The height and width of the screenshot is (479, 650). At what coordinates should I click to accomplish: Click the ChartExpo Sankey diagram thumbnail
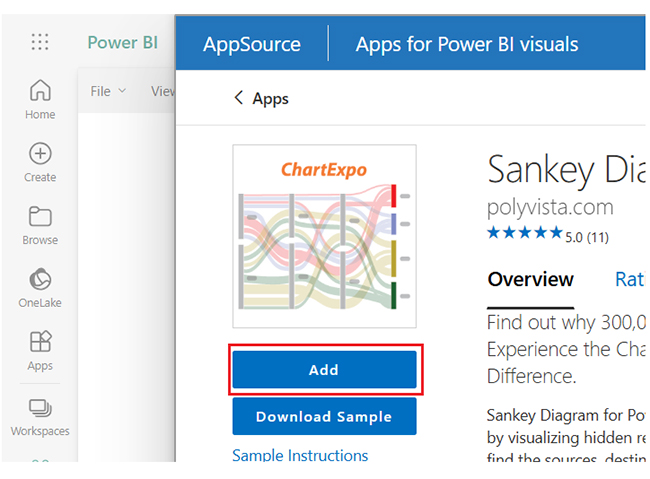click(x=324, y=236)
